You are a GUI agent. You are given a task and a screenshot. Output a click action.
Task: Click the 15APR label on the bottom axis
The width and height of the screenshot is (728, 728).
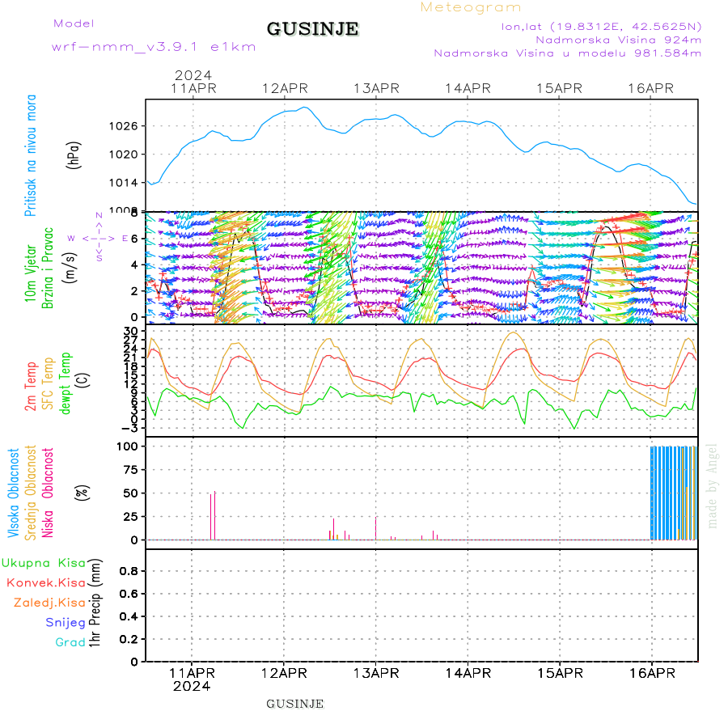[560, 673]
